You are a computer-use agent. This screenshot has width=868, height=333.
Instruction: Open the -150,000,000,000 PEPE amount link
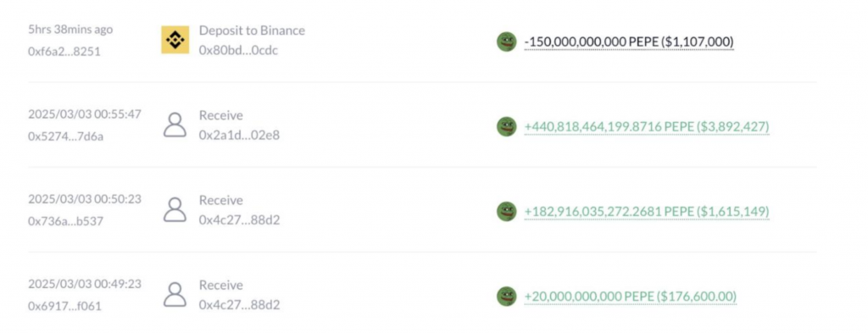(x=629, y=42)
